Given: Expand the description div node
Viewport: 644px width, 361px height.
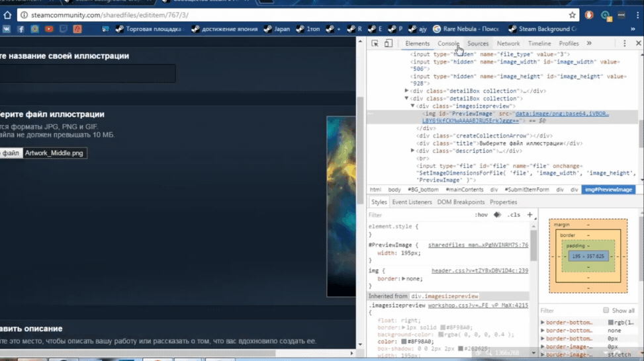Looking at the screenshot, I should point(413,151).
